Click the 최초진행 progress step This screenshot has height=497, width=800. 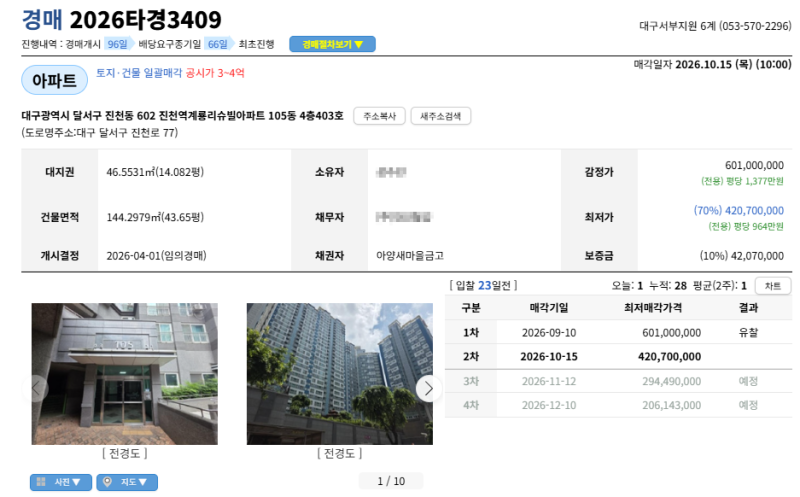pos(256,44)
